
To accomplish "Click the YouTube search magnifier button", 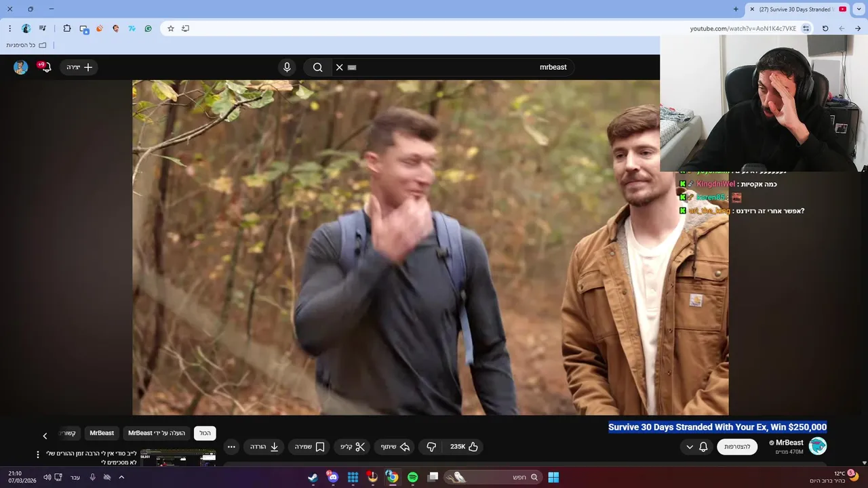I will [x=317, y=67].
